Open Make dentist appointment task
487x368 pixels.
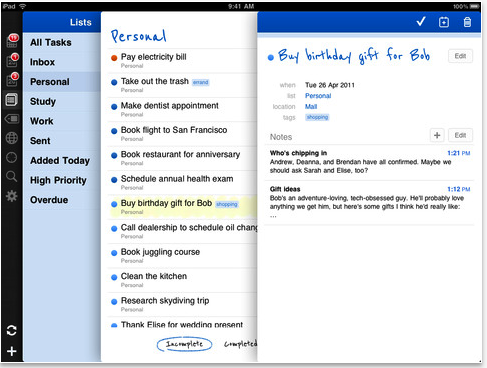pos(182,109)
